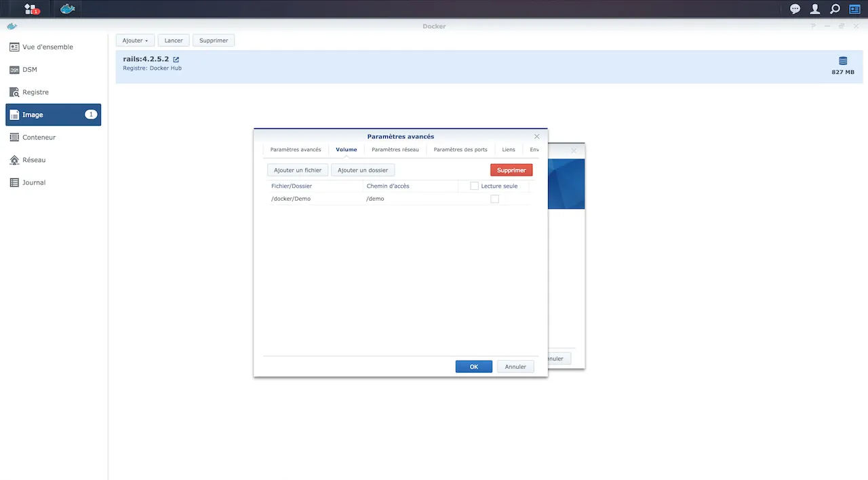Click the 827 MB database size icon
The image size is (868, 480).
(x=843, y=61)
